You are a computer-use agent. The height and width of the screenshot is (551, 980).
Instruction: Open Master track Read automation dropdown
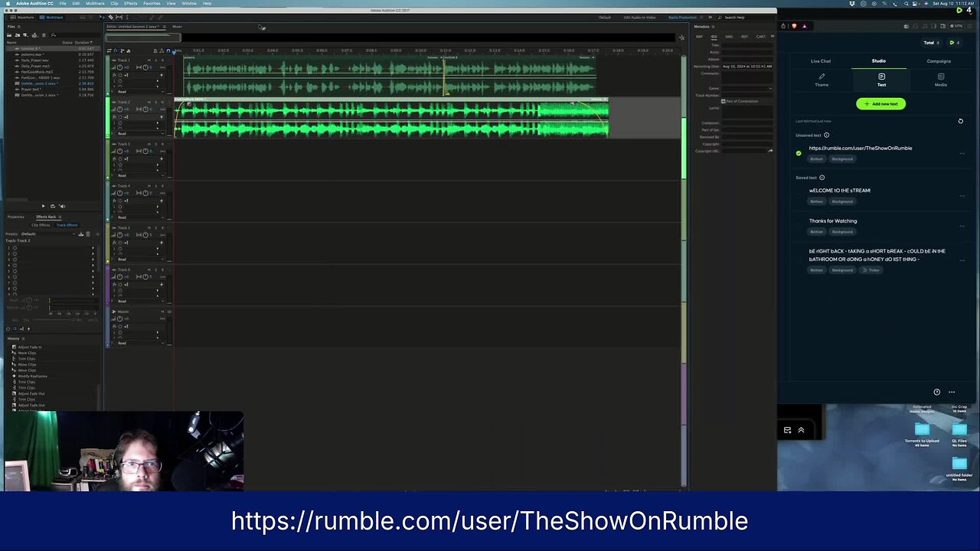click(141, 343)
